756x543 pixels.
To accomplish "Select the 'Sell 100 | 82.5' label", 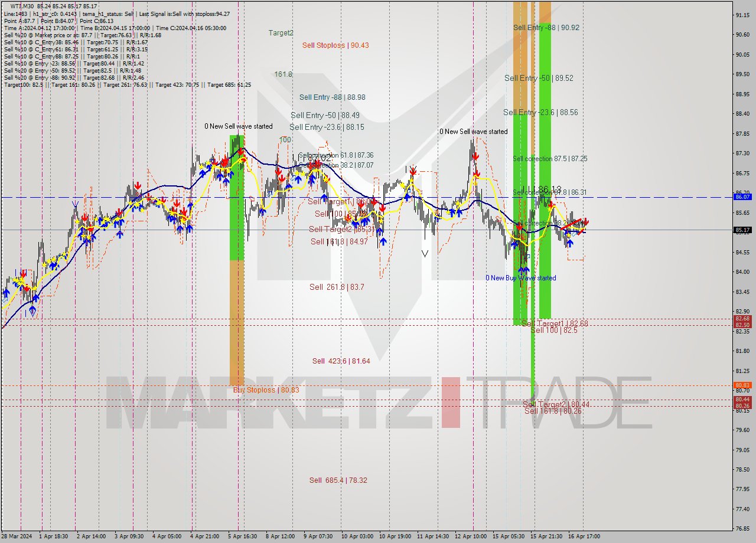I will 553,330.
